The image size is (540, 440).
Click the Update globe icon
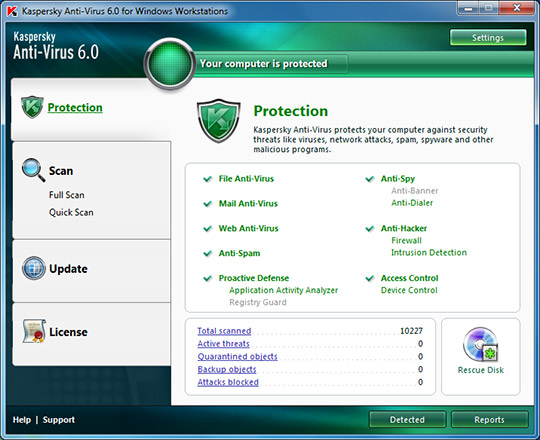(33, 268)
